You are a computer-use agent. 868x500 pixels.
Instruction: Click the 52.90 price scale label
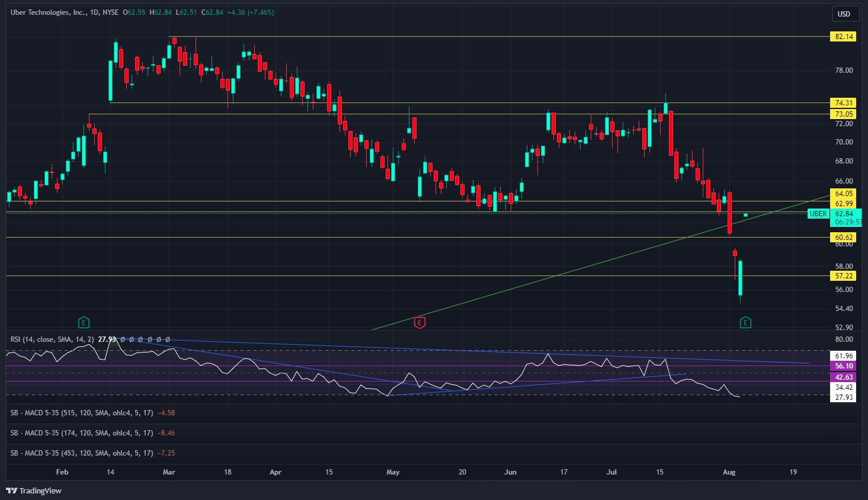844,328
